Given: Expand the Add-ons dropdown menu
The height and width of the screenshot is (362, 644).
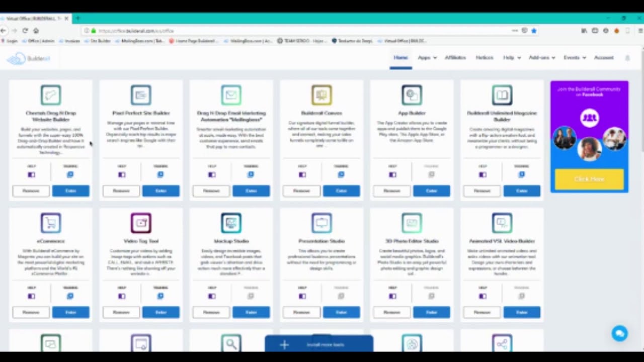Looking at the screenshot, I should (x=542, y=58).
